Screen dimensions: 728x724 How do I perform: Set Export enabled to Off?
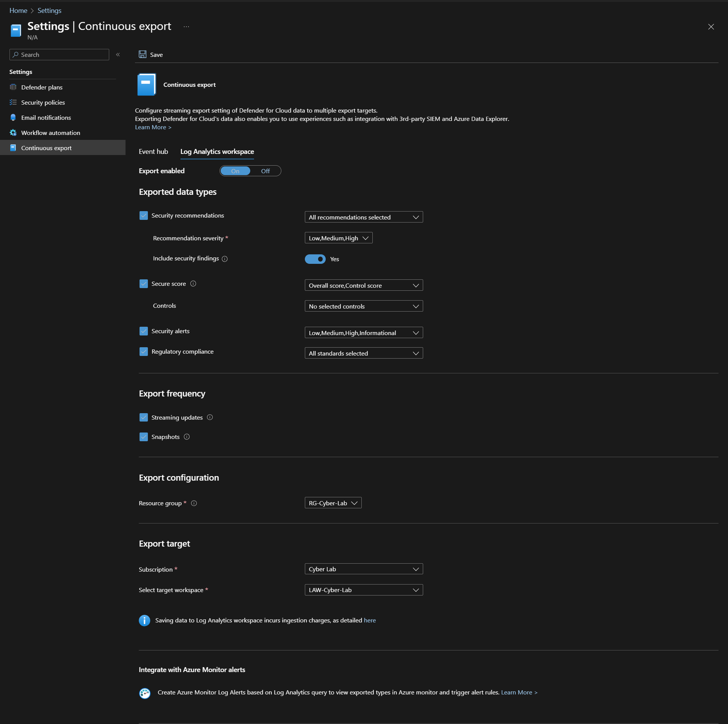[x=265, y=171]
